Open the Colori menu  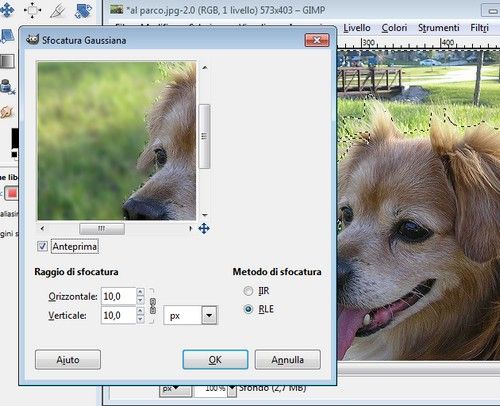click(394, 28)
